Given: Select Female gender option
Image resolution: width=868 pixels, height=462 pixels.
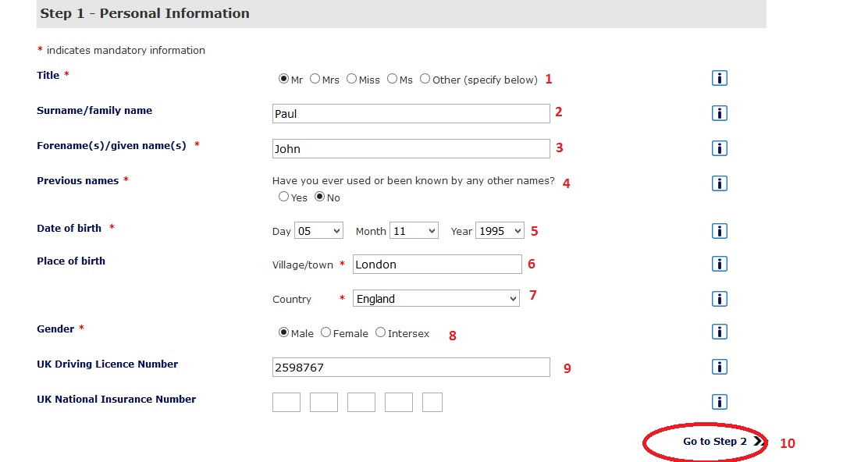Looking at the screenshot, I should 325,332.
